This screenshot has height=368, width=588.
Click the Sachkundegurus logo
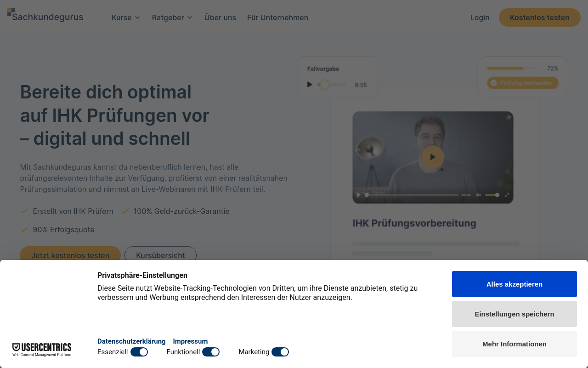(45, 16)
